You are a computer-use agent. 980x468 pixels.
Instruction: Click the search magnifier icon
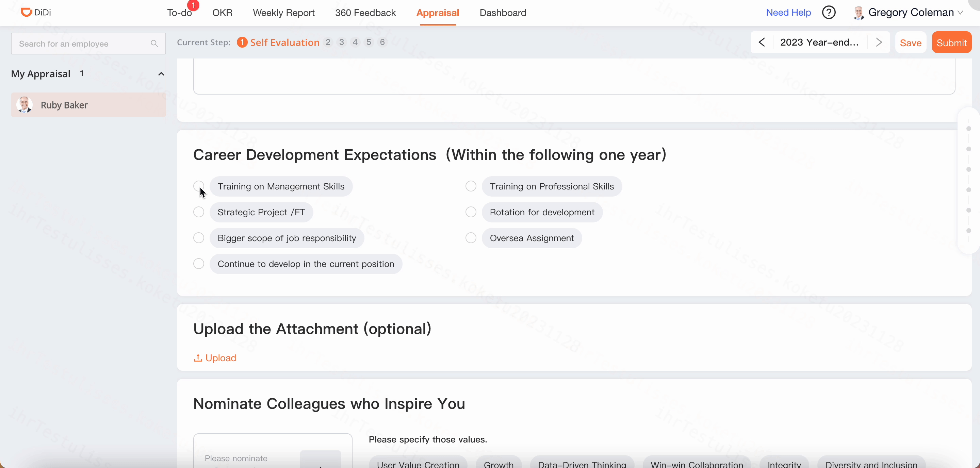coord(154,44)
